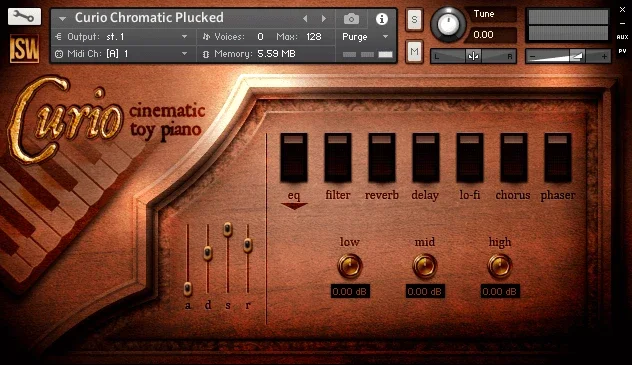Select the chorus settings tab label
632x365 pixels.
tap(513, 195)
